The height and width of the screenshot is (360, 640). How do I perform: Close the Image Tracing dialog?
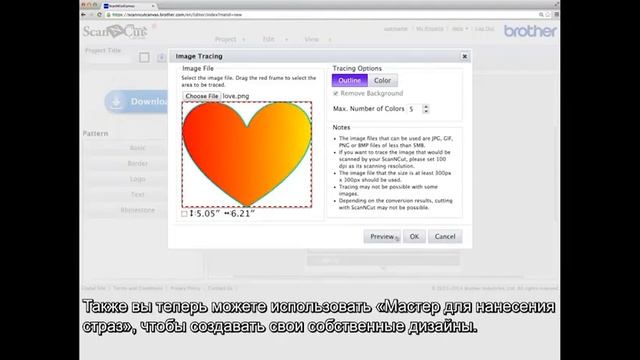[464, 56]
